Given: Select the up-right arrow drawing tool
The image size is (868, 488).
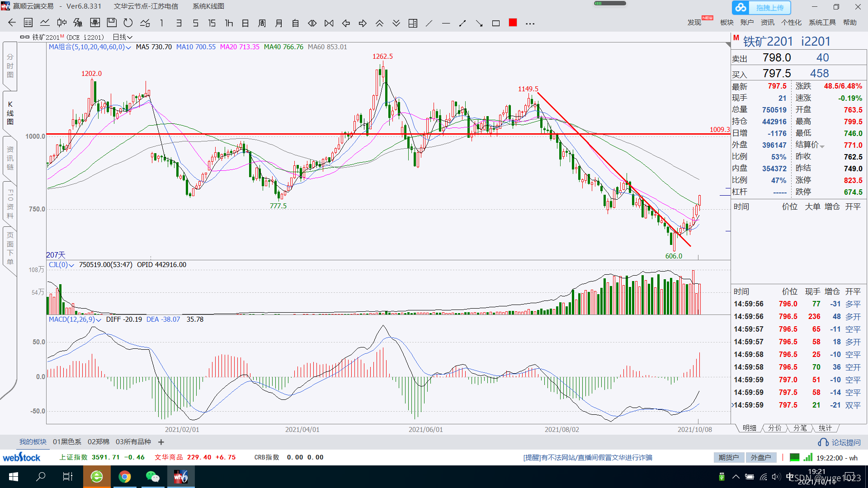Looking at the screenshot, I should [x=462, y=23].
